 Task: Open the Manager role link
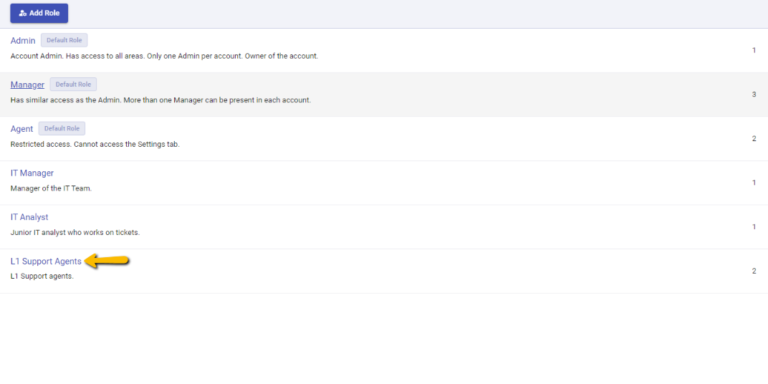tap(27, 85)
